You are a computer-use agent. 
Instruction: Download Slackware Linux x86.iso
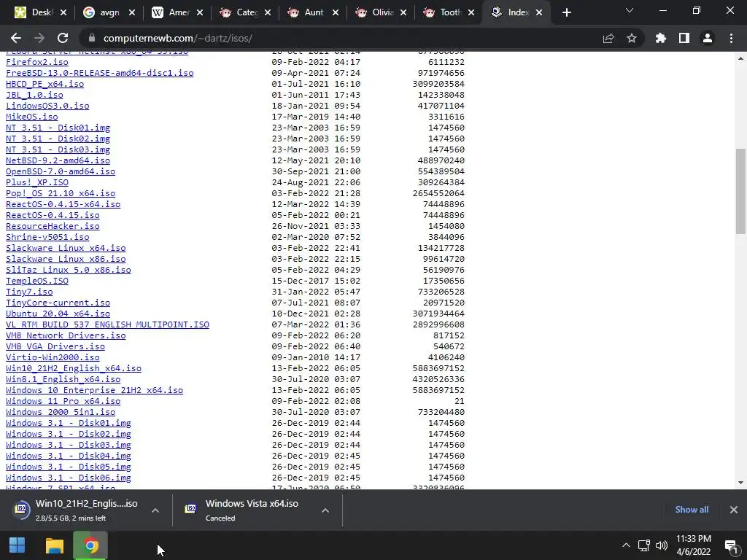(66, 259)
